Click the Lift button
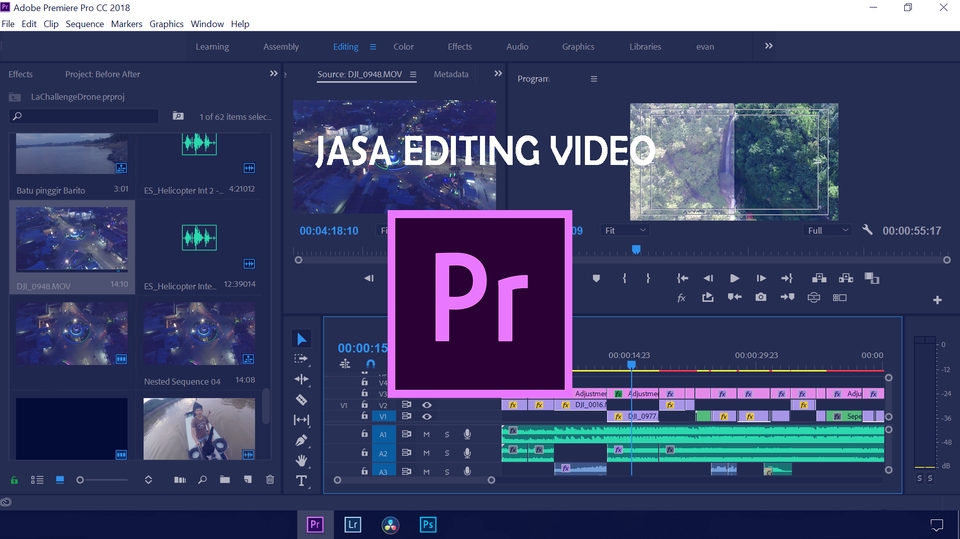 pyautogui.click(x=819, y=278)
